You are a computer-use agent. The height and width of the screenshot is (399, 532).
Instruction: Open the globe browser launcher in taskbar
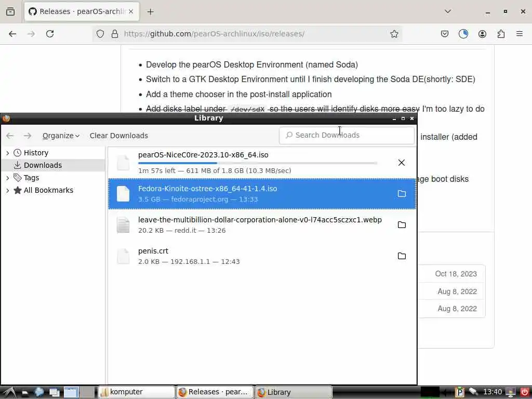[39, 392]
